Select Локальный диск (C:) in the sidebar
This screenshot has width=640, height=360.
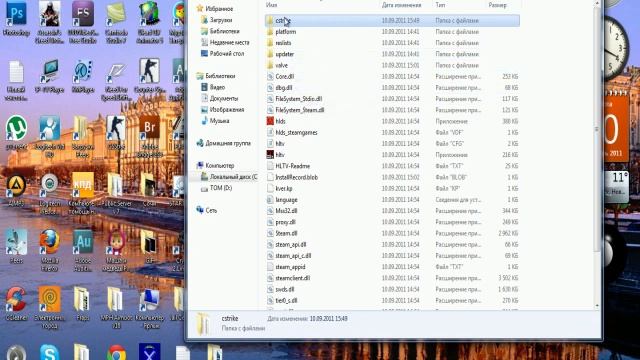[233, 177]
